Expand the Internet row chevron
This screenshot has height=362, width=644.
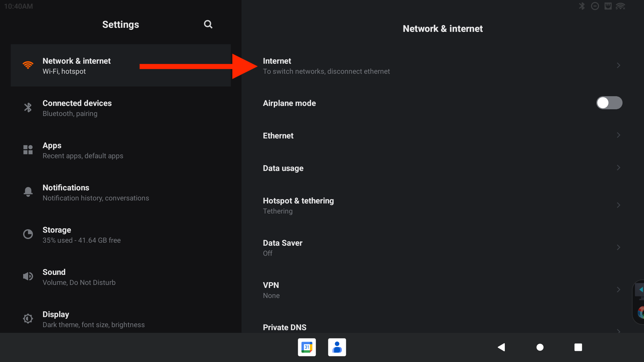[618, 65]
